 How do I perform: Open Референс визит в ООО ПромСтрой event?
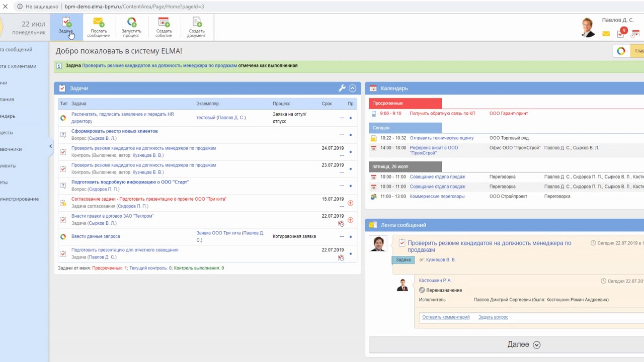(x=434, y=150)
